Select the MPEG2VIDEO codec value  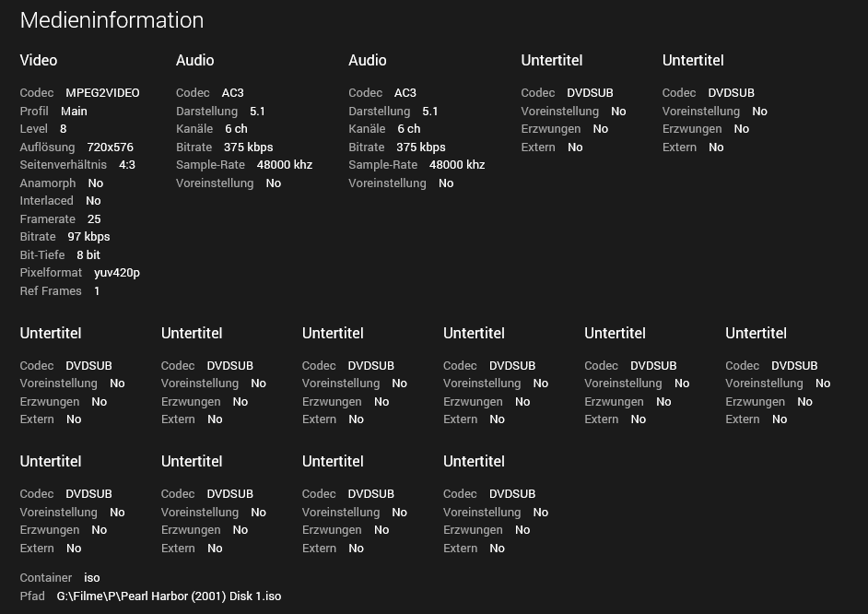pos(102,93)
